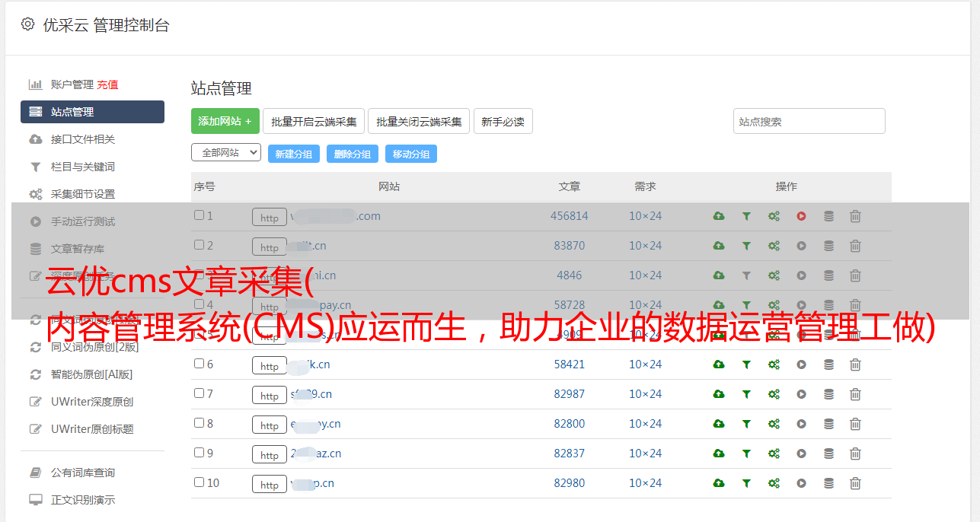This screenshot has height=522, width=980.
Task: Tick the checkbox for site row 8
Action: pos(199,423)
